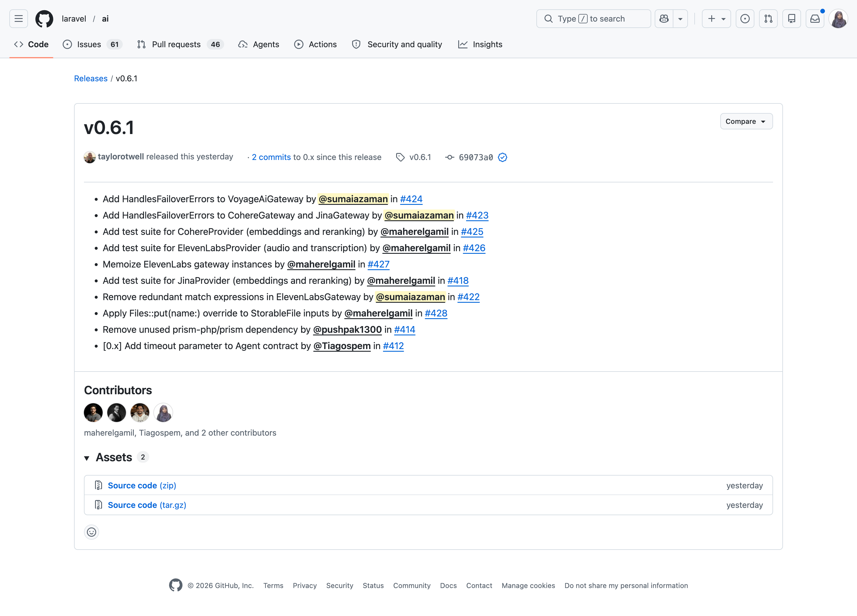Open pull request #412
This screenshot has height=616, width=857.
[393, 346]
